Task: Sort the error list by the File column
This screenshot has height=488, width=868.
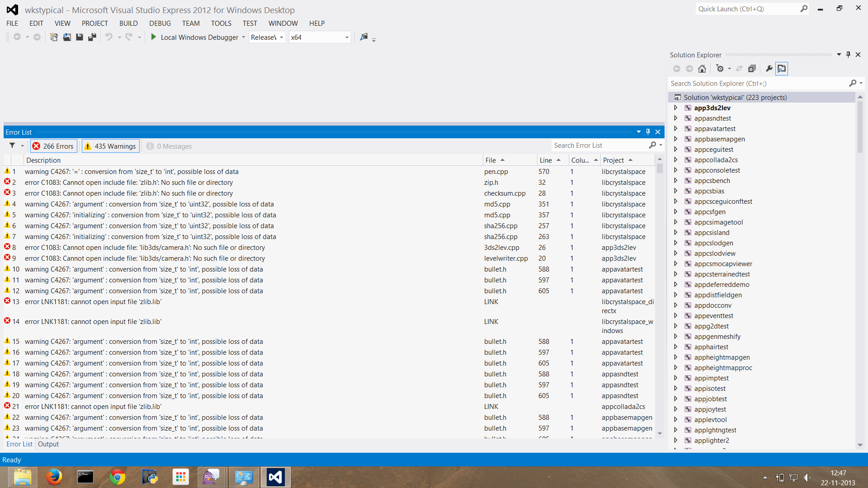Action: (509, 160)
